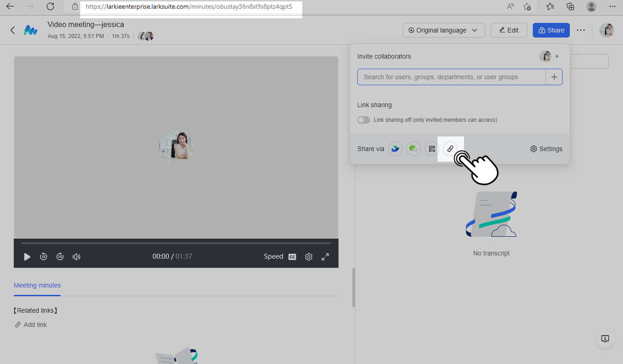Expand collaborator list arrow
Image resolution: width=623 pixels, height=364 pixels.
(557, 56)
